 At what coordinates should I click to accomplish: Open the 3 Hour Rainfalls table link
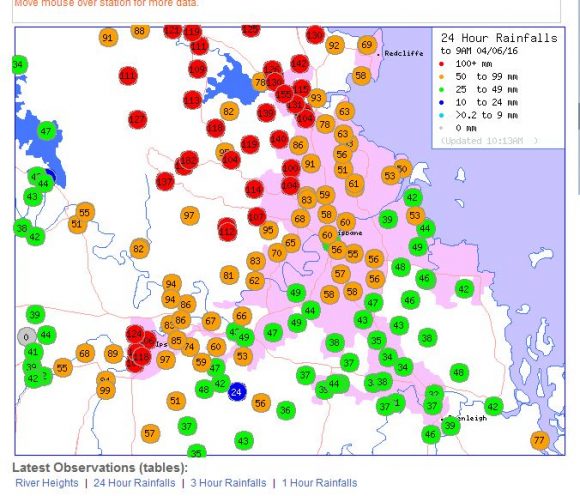(x=228, y=483)
